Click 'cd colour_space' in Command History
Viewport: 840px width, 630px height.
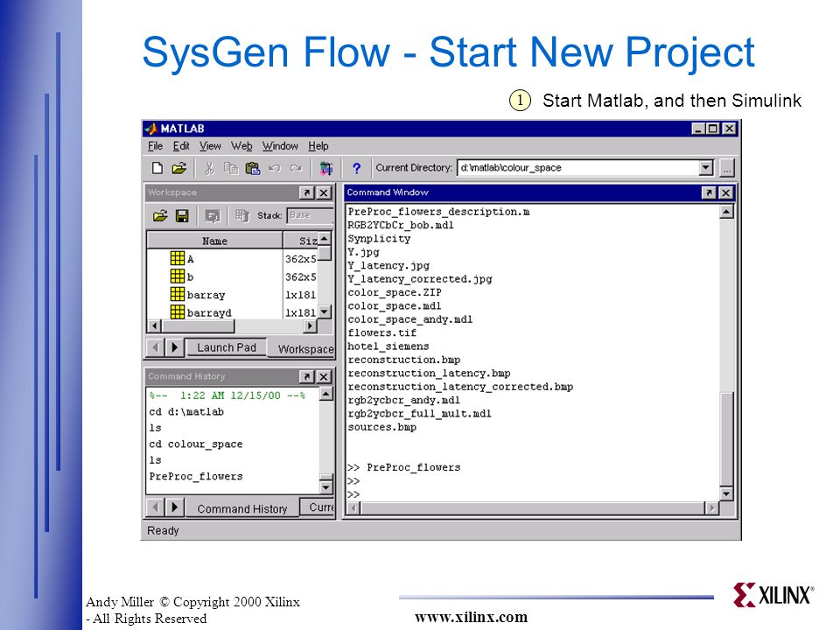click(x=196, y=444)
